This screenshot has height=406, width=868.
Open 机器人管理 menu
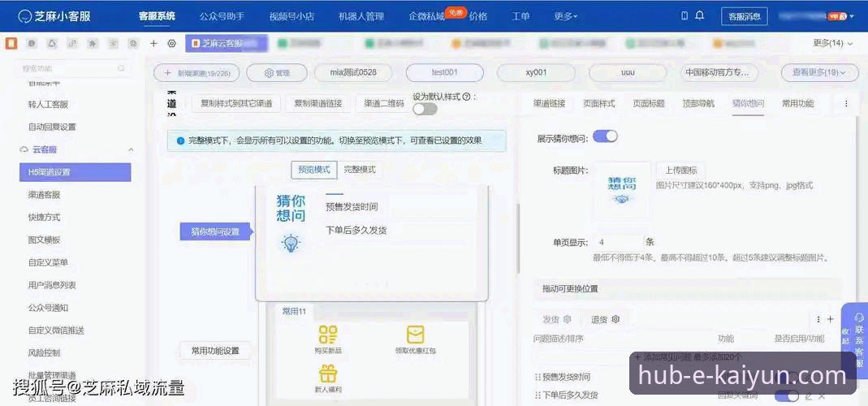tap(361, 16)
